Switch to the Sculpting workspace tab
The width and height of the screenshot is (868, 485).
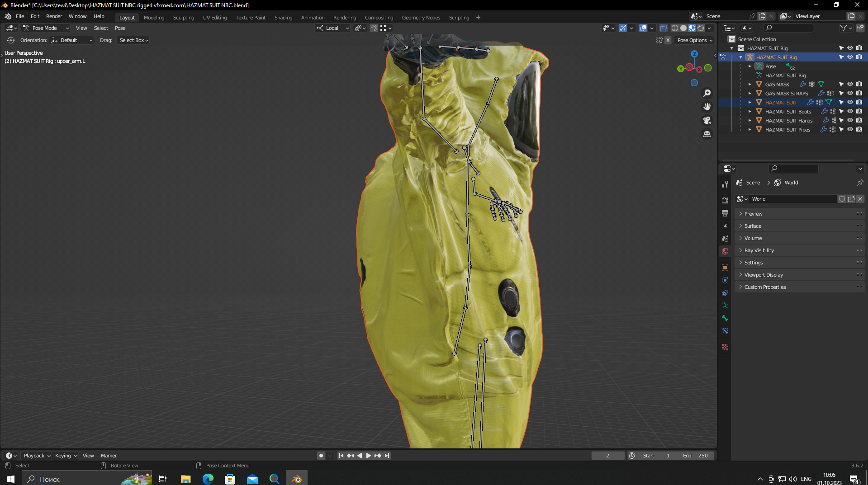click(184, 18)
